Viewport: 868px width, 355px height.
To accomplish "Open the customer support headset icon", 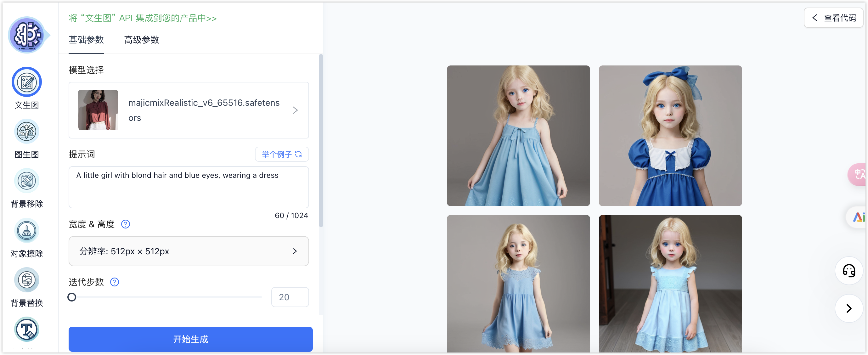I will [848, 270].
